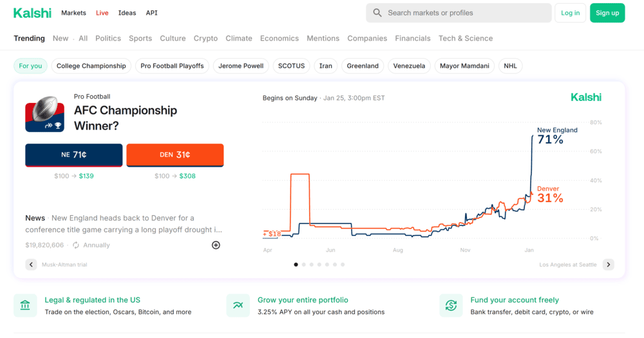
Task: Expand the news with plus circle icon
Action: click(x=216, y=245)
